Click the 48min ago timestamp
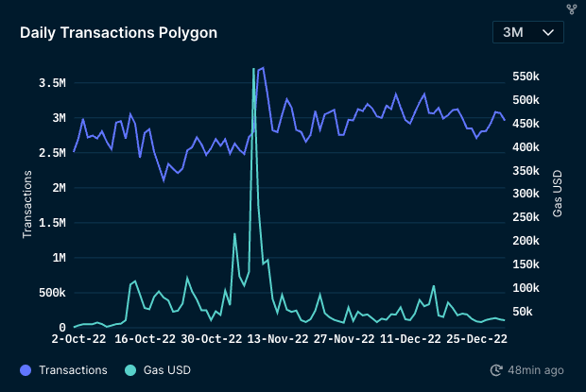The image size is (586, 392). tap(536, 370)
